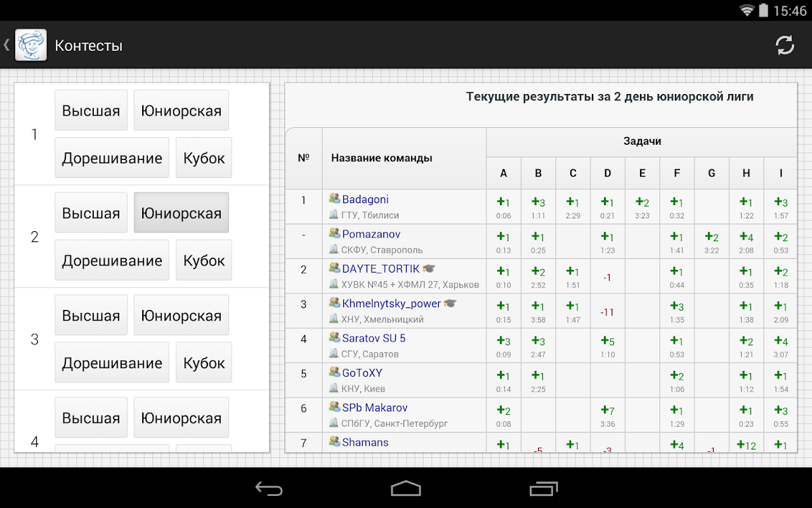
Task: Open the SPb Makarov team link
Action: pyautogui.click(x=375, y=408)
